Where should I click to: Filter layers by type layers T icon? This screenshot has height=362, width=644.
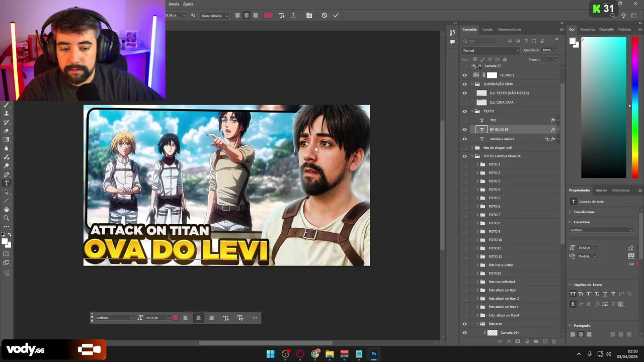[x=526, y=41]
